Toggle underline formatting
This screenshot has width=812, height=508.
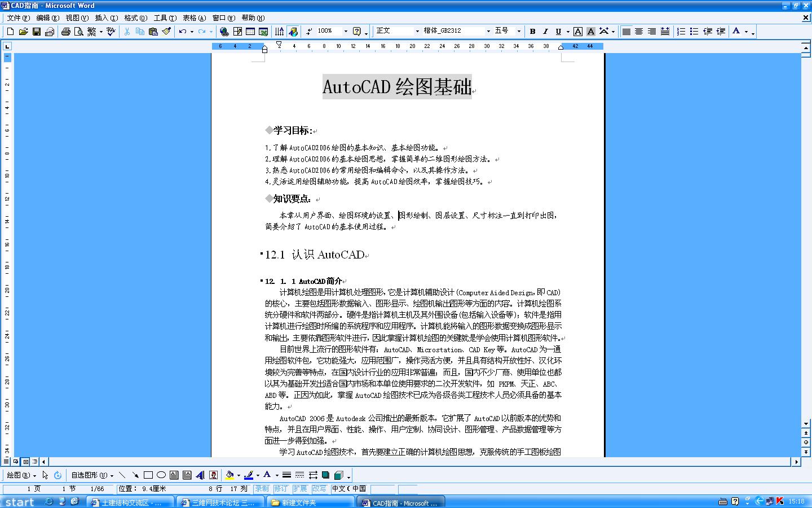pyautogui.click(x=558, y=32)
